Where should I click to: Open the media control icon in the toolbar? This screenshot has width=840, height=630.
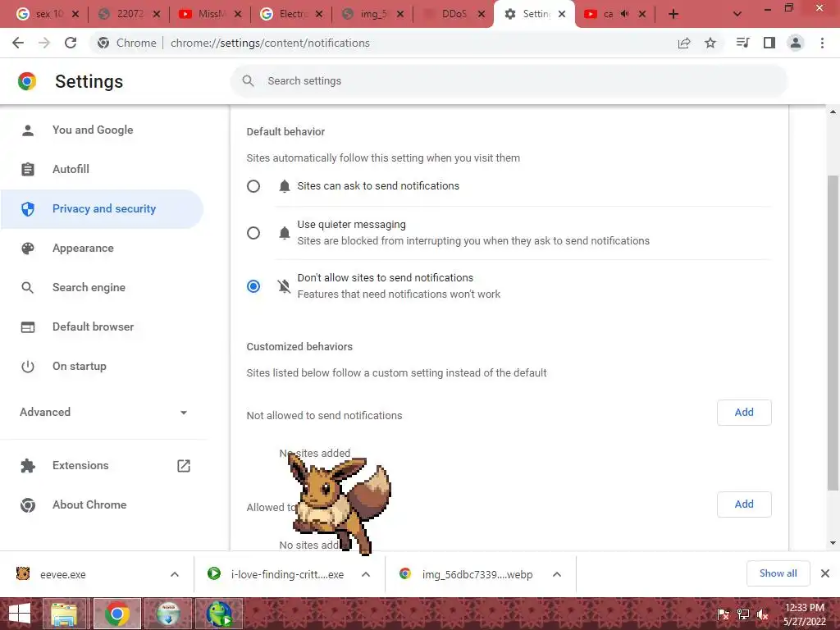pos(742,43)
